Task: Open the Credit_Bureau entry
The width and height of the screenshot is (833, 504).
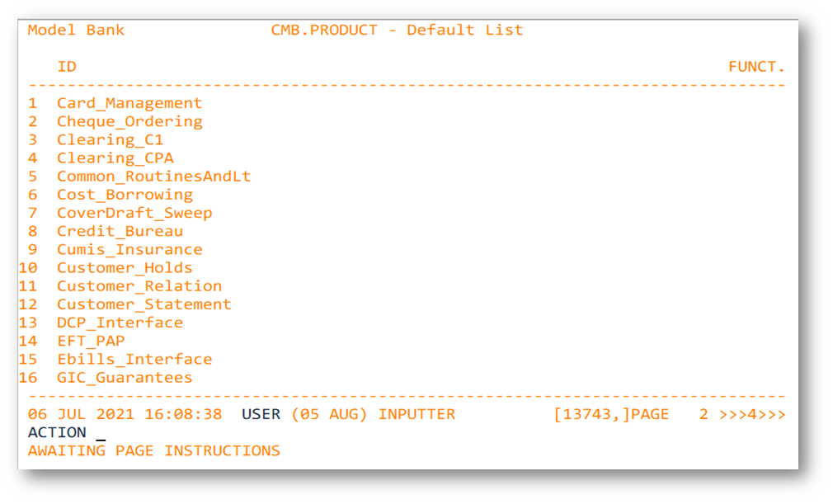Action: coord(120,231)
